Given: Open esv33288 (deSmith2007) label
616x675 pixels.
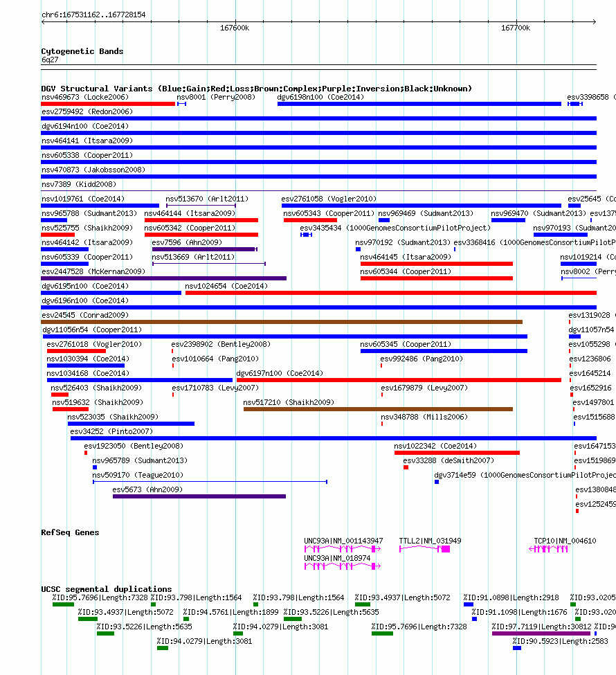Looking at the screenshot, I should (x=449, y=461).
